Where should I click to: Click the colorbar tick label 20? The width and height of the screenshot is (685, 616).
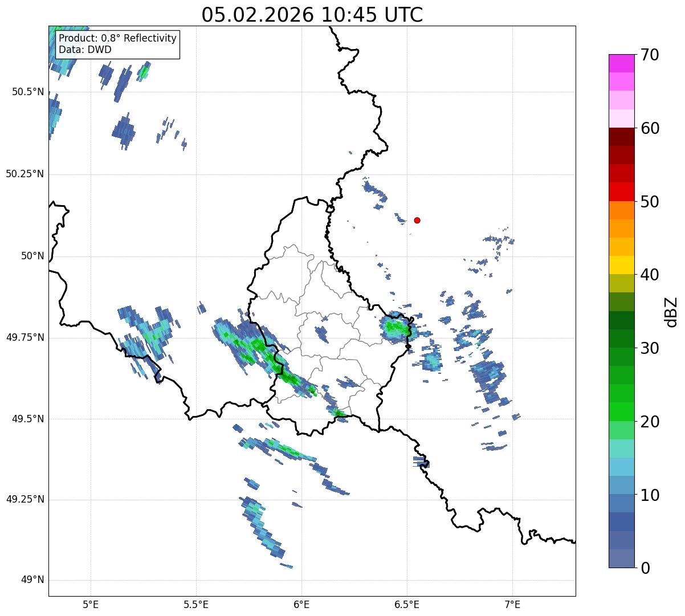(x=650, y=422)
